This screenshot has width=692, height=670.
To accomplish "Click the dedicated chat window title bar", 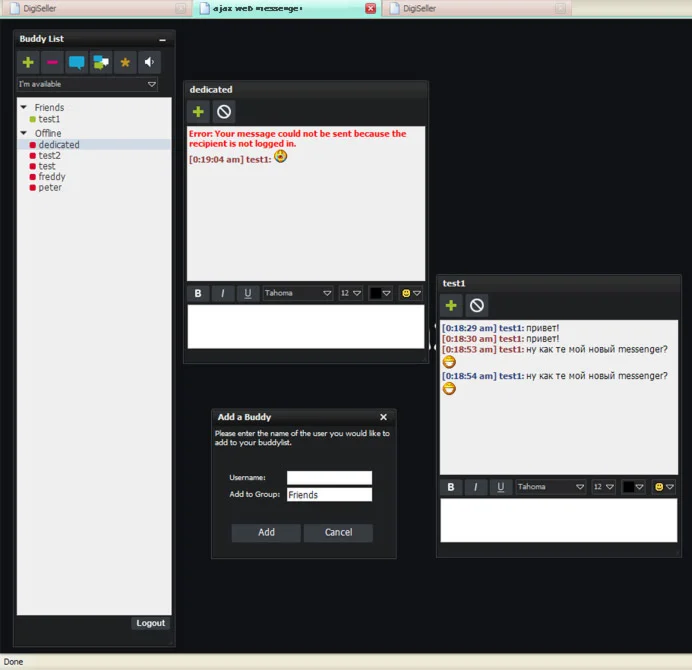I will coord(306,90).
